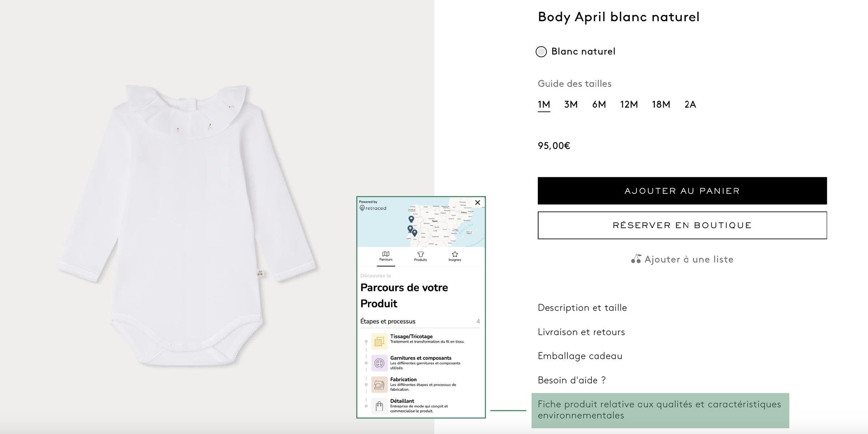This screenshot has width=868, height=434.
Task: Click the cherry icon beside Ajouter à une liste
Action: tap(636, 259)
